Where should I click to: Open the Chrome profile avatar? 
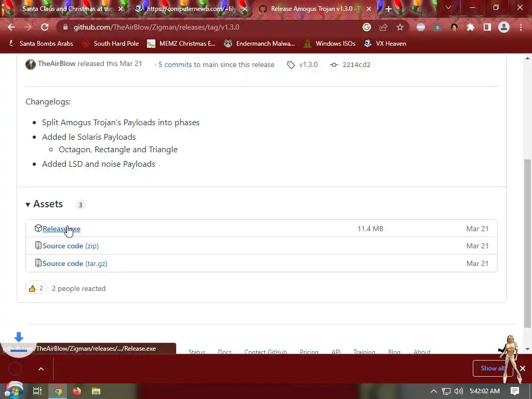pyautogui.click(x=504, y=27)
